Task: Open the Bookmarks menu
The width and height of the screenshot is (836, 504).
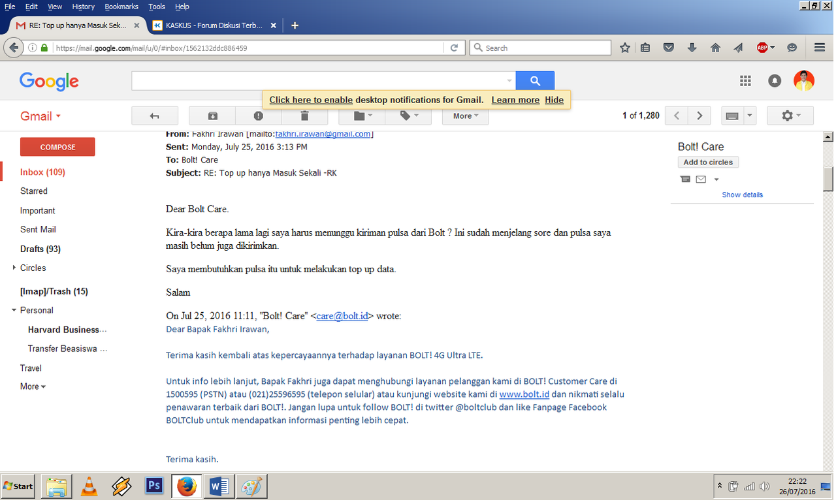Action: (x=121, y=7)
